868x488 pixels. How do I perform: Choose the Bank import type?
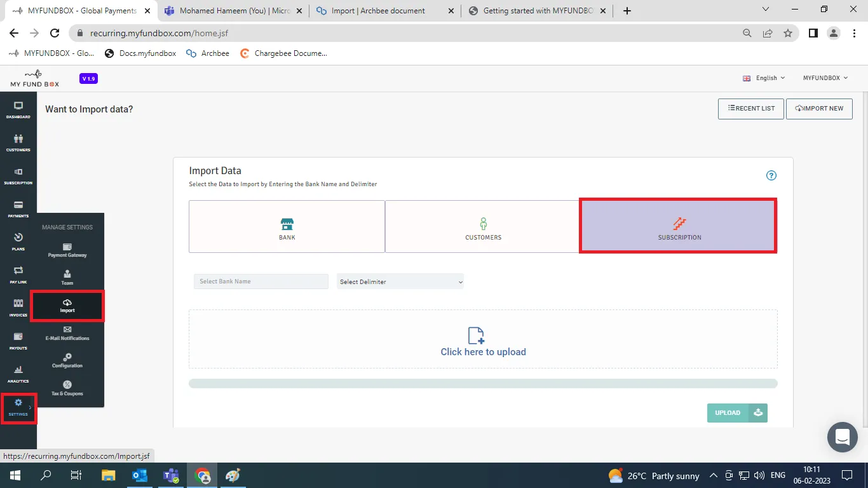[x=287, y=227]
